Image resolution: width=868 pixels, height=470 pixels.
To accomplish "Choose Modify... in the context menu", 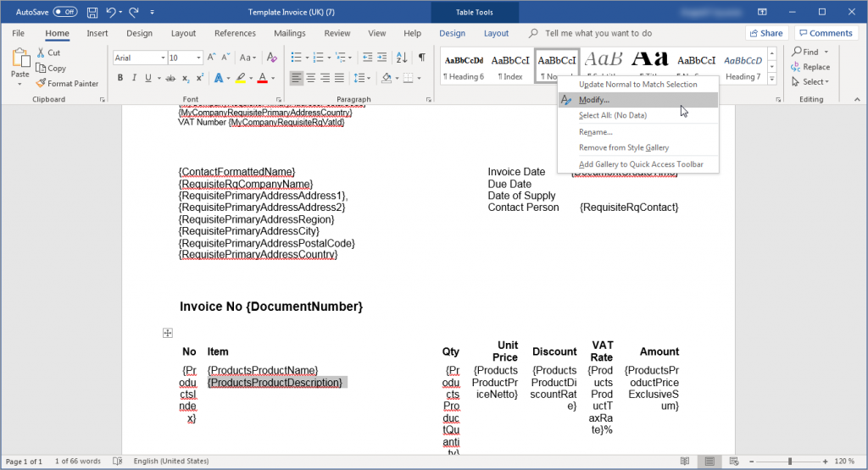I will [638, 100].
